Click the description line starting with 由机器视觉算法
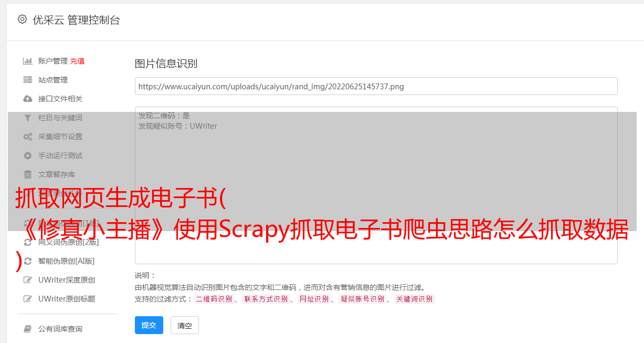The width and height of the screenshot is (644, 343). tap(280, 287)
